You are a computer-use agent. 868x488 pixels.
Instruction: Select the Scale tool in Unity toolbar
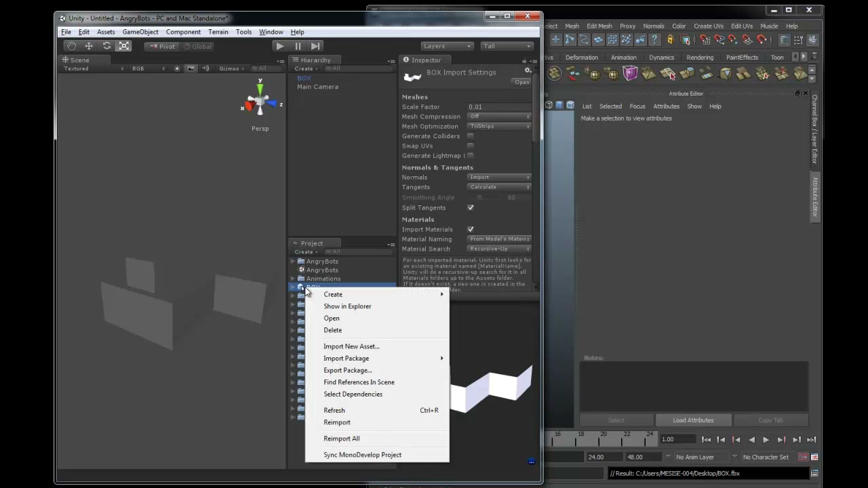[124, 46]
